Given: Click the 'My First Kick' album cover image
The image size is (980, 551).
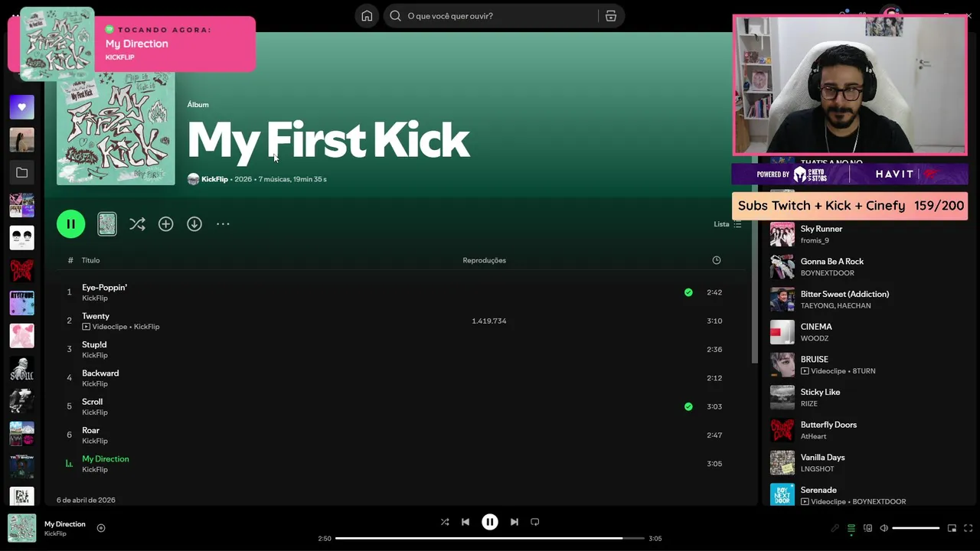Looking at the screenshot, I should (116, 127).
